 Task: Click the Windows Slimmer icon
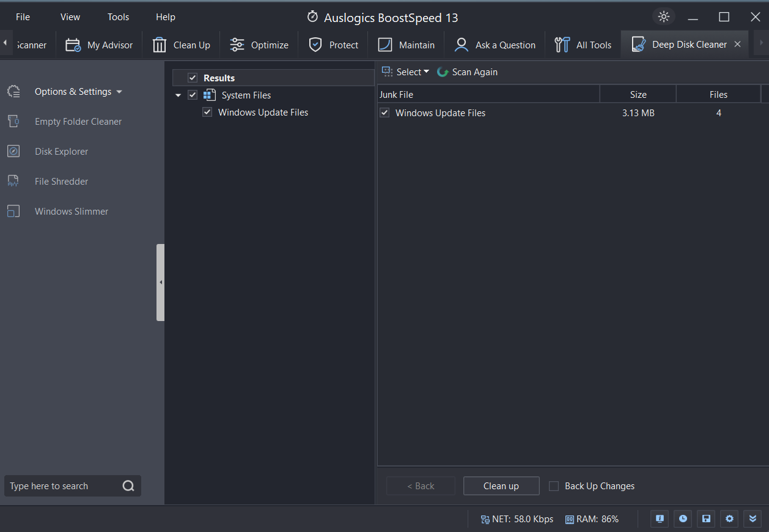click(x=13, y=212)
